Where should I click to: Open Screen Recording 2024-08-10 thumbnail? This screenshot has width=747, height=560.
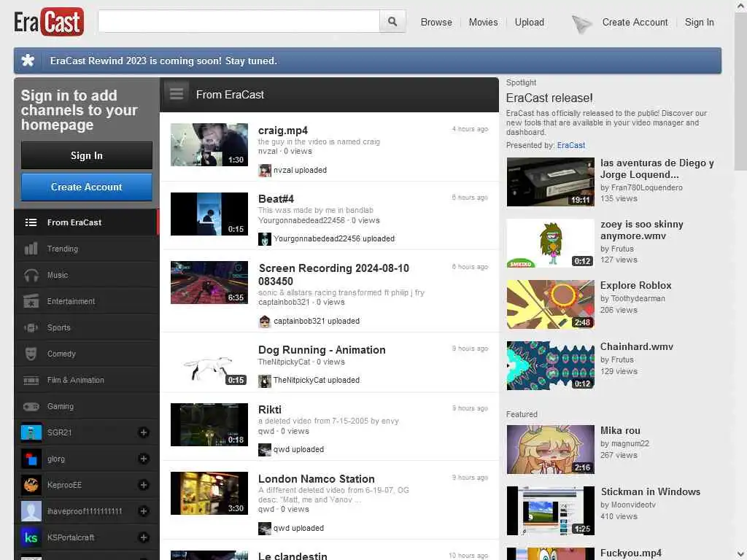pyautogui.click(x=209, y=282)
